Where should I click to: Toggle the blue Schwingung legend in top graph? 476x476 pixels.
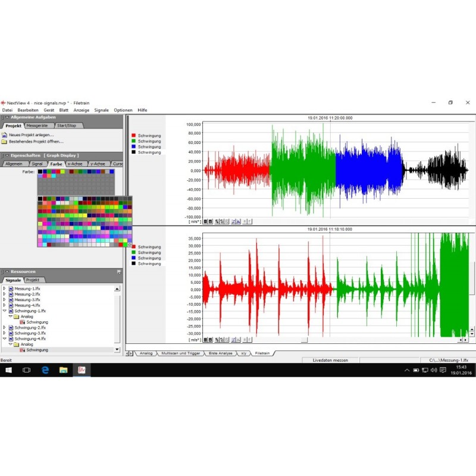coord(133,146)
